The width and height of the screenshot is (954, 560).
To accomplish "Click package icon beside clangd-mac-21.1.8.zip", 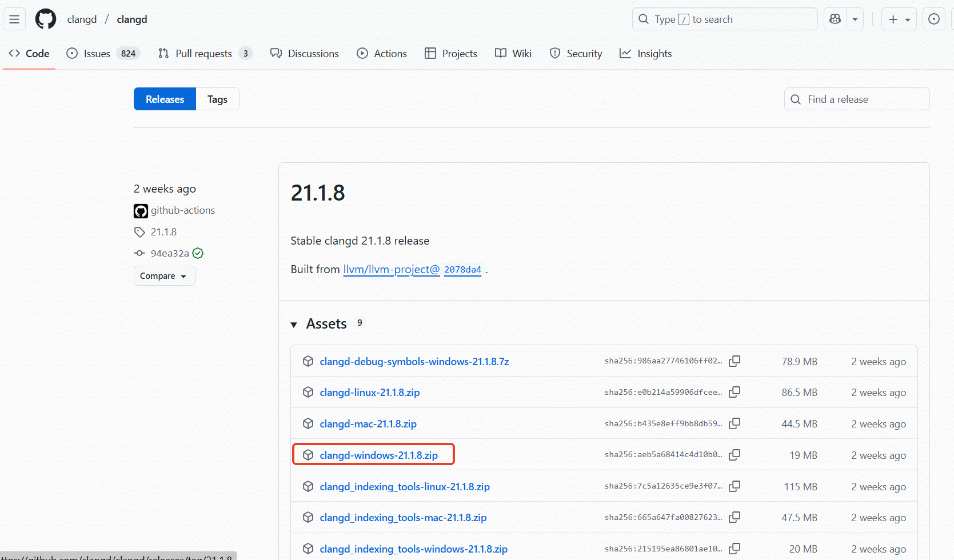I will coord(308,423).
